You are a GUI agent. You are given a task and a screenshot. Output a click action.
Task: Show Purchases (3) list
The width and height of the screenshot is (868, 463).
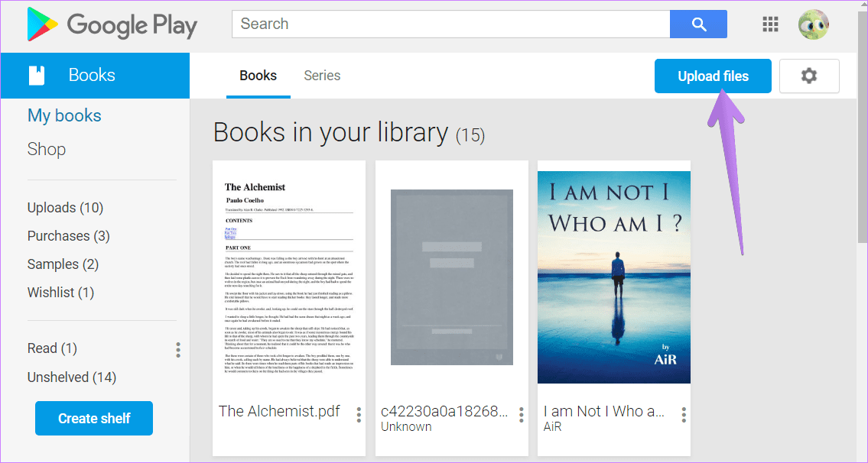69,236
